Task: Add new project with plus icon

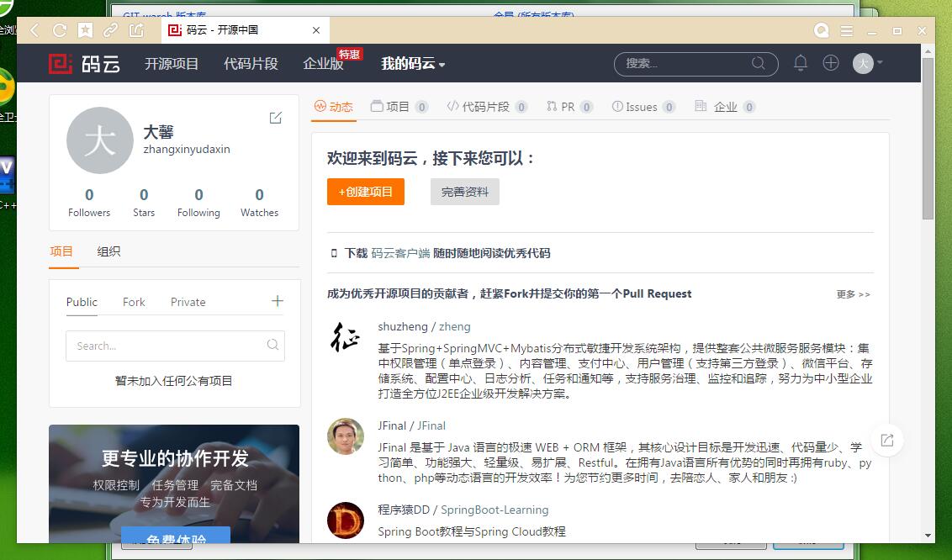Action: [x=277, y=301]
